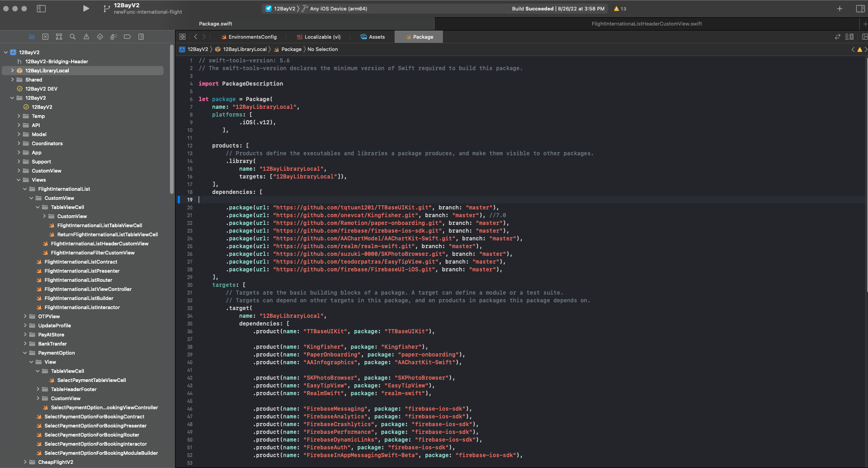Go forward in editor history
The image size is (868, 468).
[204, 36]
